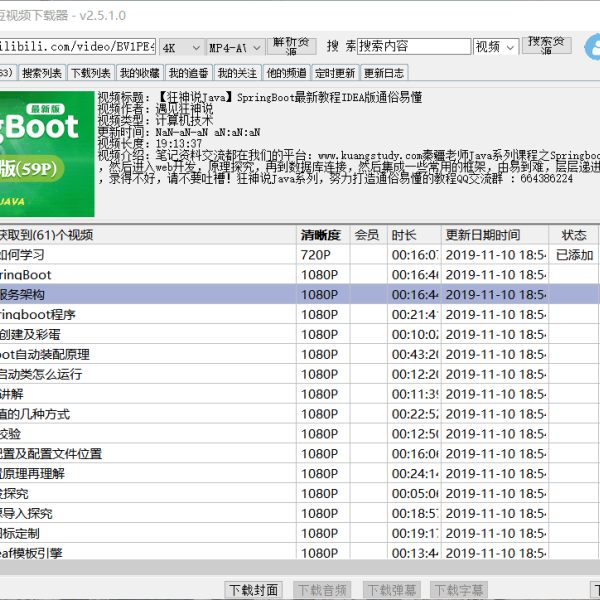The height and width of the screenshot is (600, 600).
Task: Click the horizontal scrollbar below video list
Action: tap(298, 566)
